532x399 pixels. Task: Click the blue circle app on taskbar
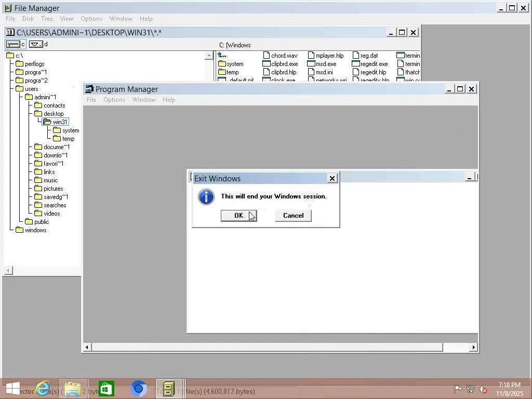[x=138, y=389]
